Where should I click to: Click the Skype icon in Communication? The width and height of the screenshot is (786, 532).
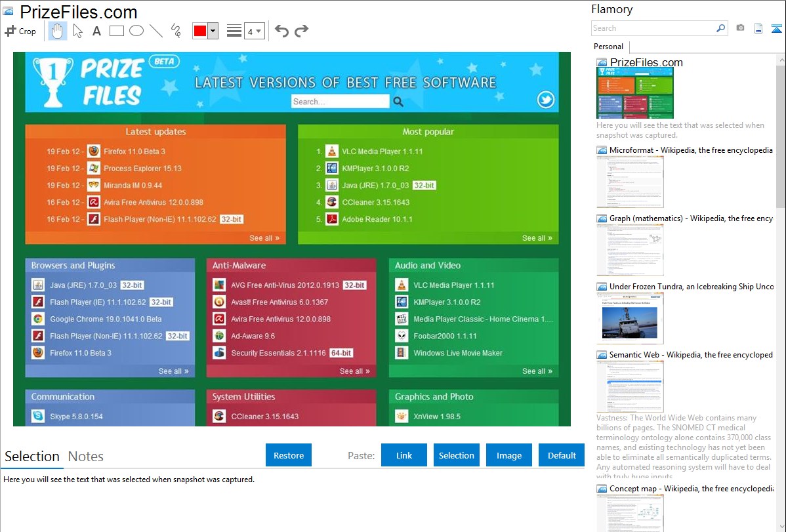pyautogui.click(x=37, y=416)
